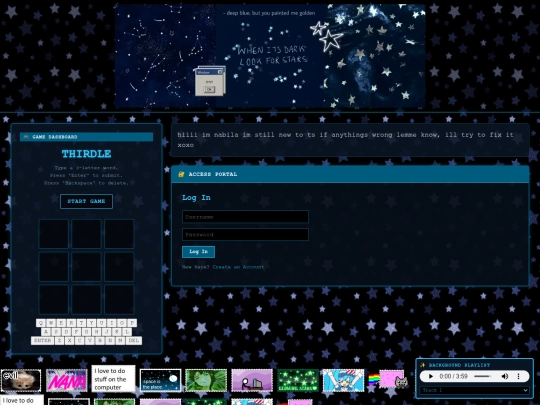
Task: Tap the V key on Thirdle keyboard
Action: (90, 341)
